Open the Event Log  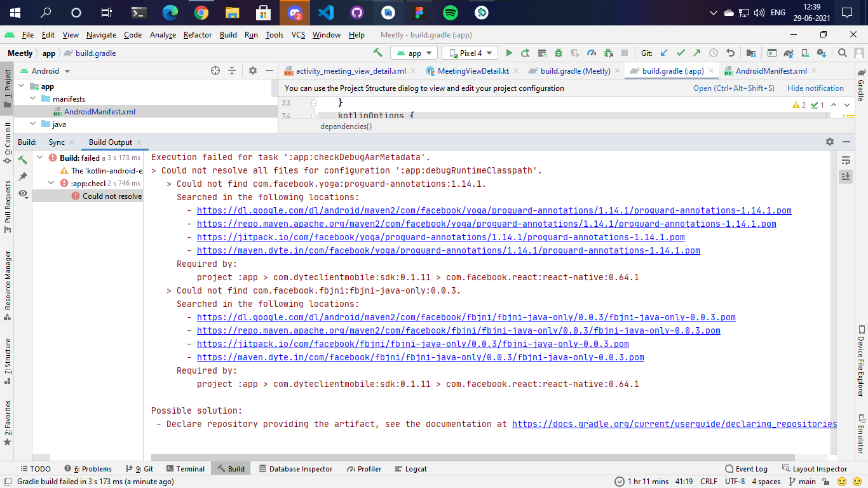[746, 469]
